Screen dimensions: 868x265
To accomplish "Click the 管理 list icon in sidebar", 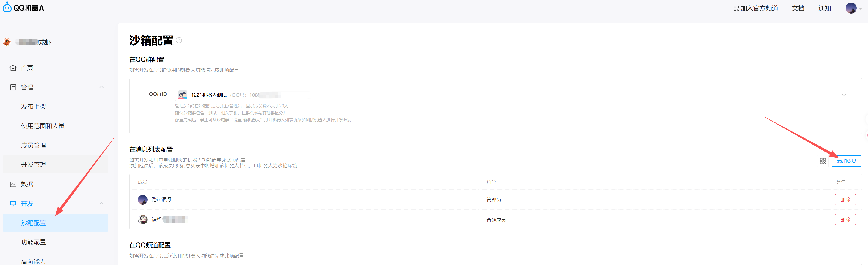I will point(13,87).
